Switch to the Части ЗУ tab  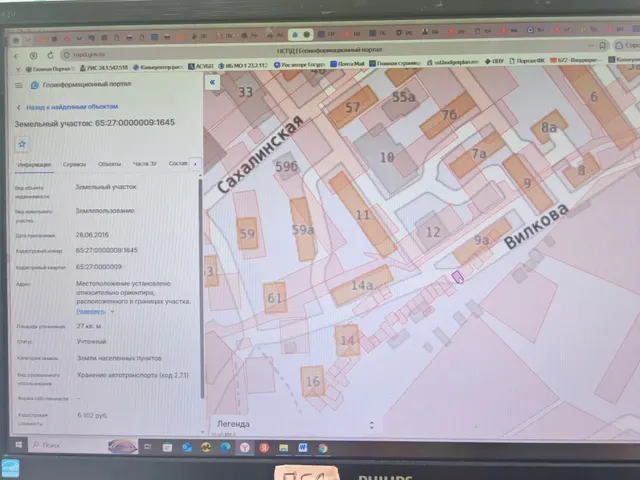point(144,163)
